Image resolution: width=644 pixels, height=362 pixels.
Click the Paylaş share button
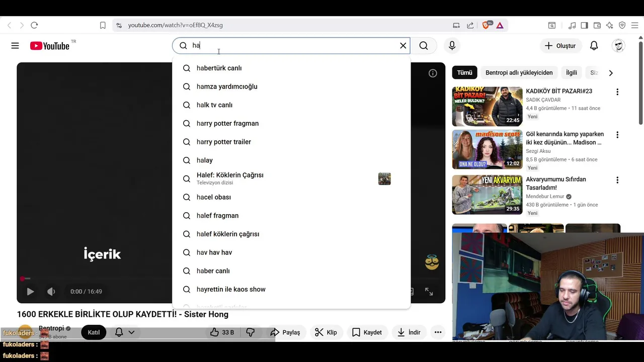[x=285, y=332]
